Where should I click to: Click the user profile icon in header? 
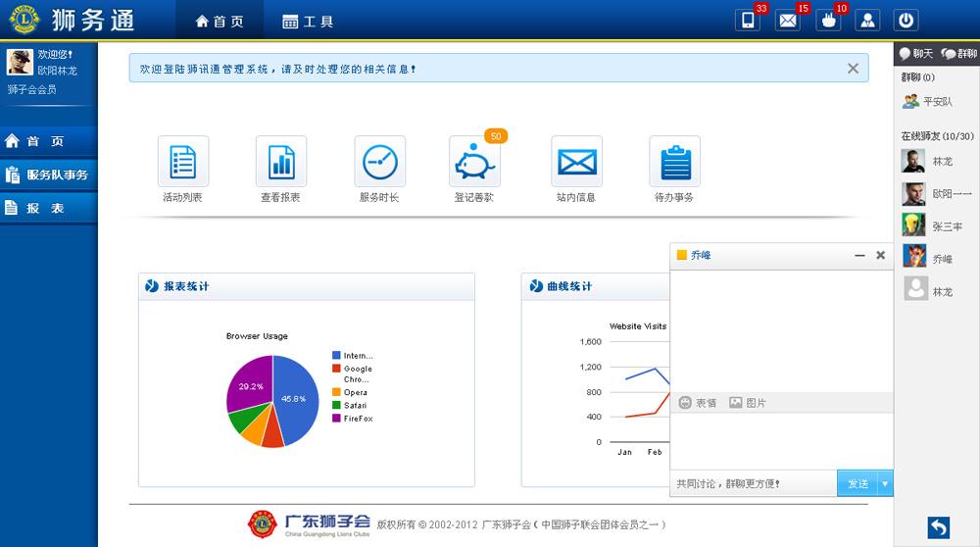867,21
